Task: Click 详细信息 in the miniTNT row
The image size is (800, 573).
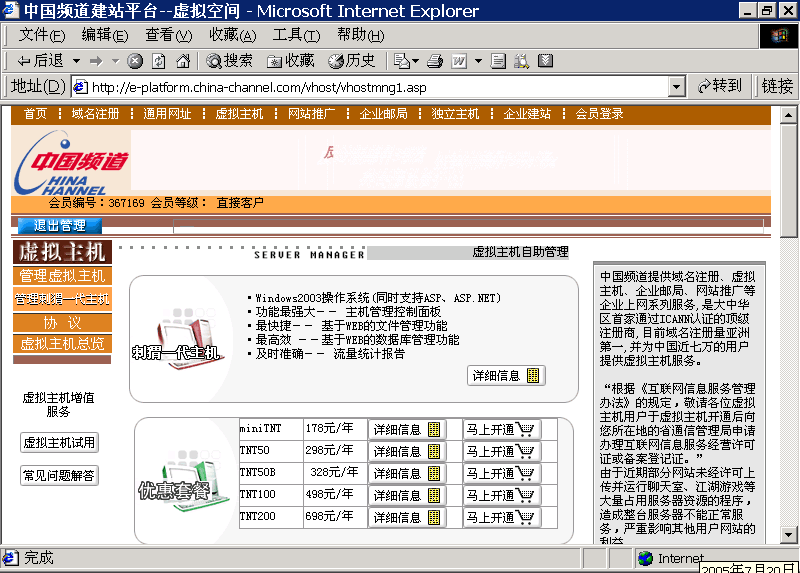Action: pyautogui.click(x=407, y=430)
